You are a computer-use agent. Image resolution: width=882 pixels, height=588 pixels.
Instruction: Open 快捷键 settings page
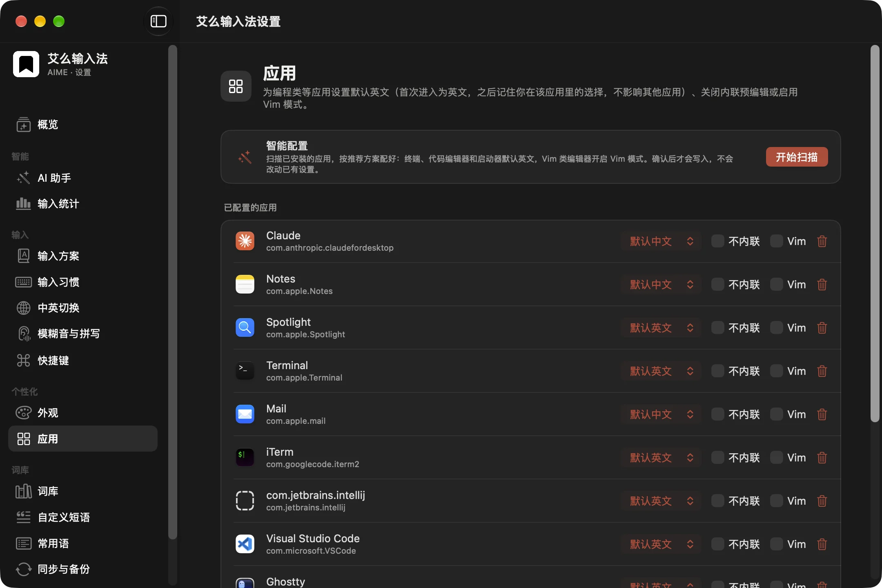(x=83, y=361)
